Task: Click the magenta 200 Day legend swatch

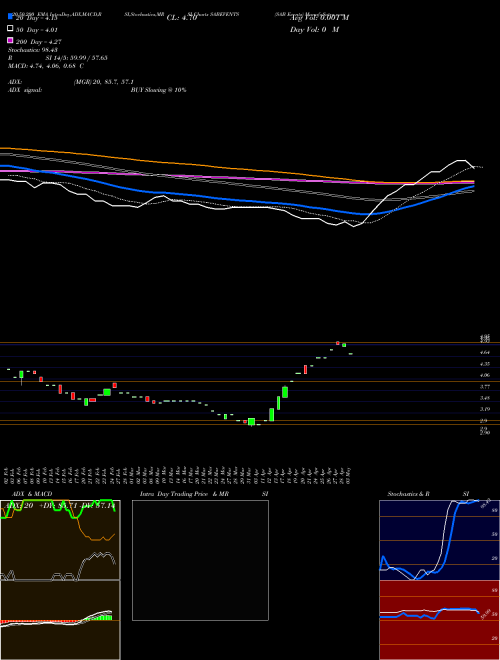Action: (x=10, y=41)
